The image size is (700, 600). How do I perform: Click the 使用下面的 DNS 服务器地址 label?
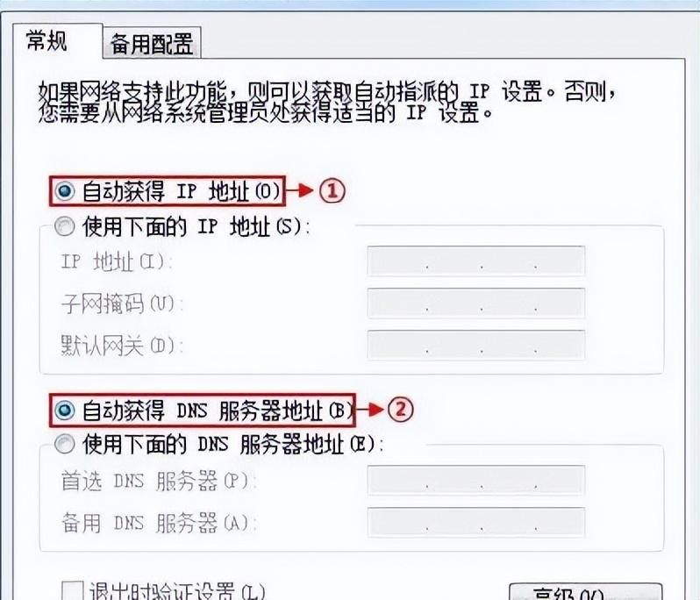[232, 444]
